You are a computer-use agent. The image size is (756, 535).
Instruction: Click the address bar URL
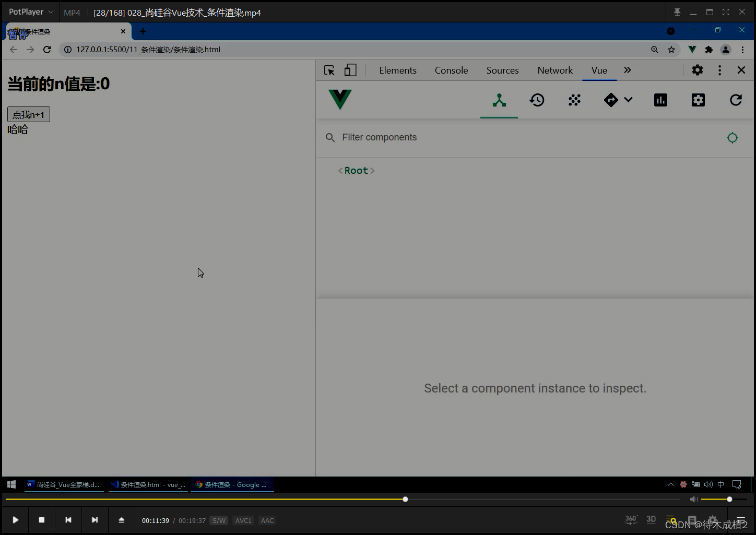pos(148,50)
